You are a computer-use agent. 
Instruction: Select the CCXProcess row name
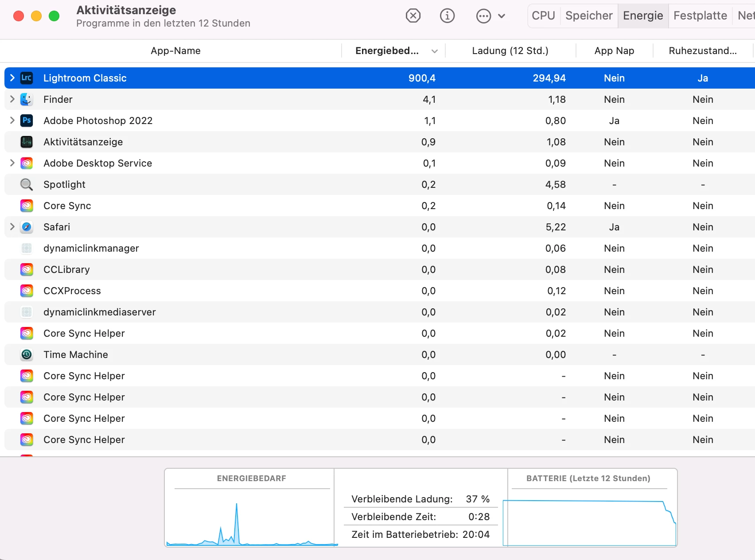72,291
